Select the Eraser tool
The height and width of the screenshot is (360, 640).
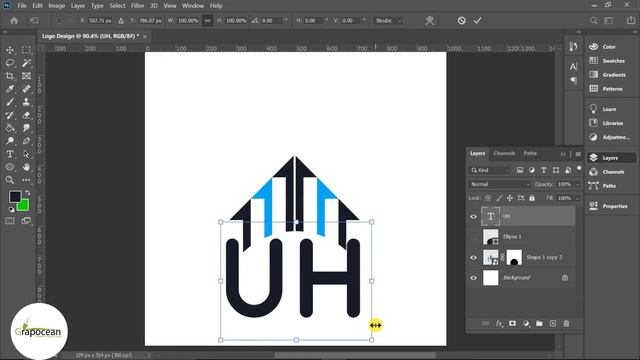[x=26, y=115]
